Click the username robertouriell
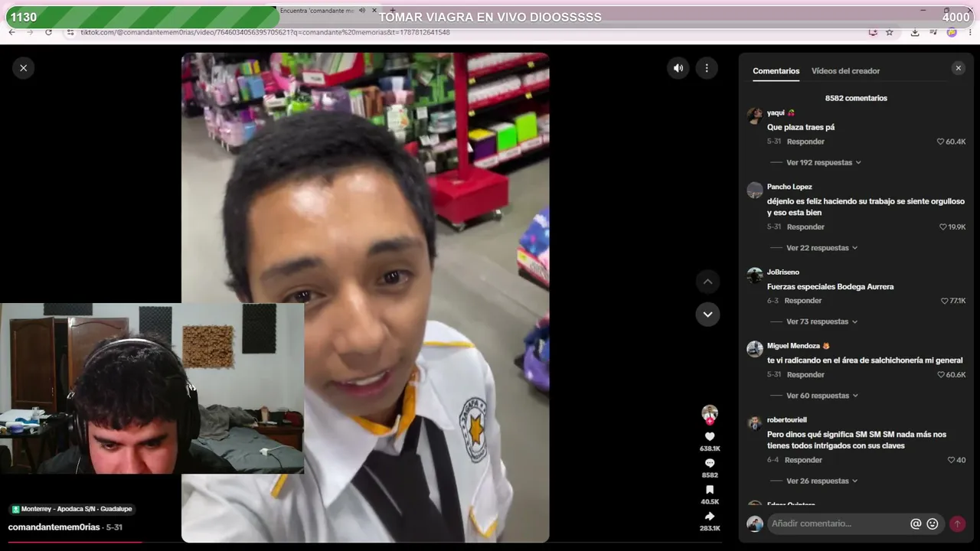The image size is (980, 551). (x=787, y=420)
